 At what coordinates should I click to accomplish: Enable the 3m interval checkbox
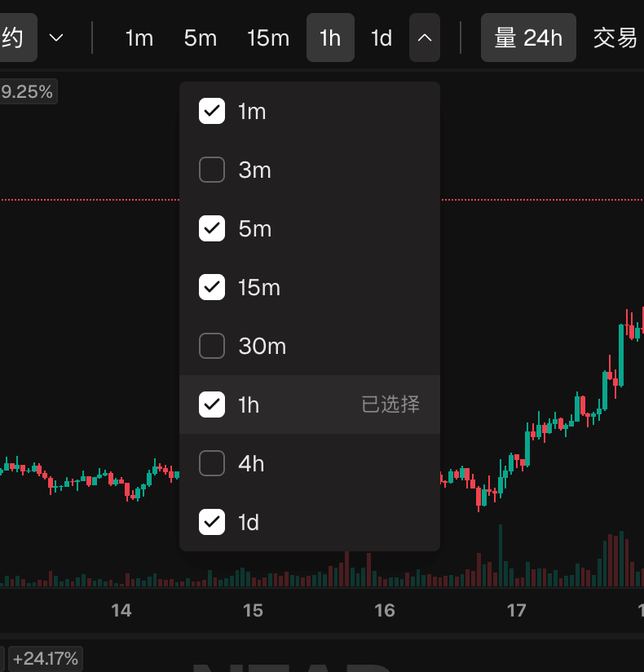pyautogui.click(x=212, y=170)
